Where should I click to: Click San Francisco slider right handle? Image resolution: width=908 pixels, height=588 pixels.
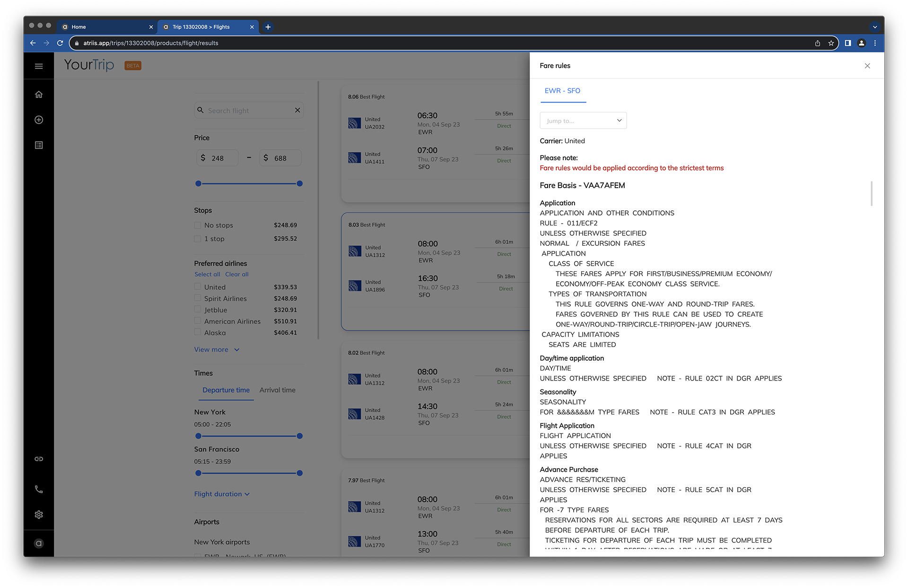pos(299,473)
